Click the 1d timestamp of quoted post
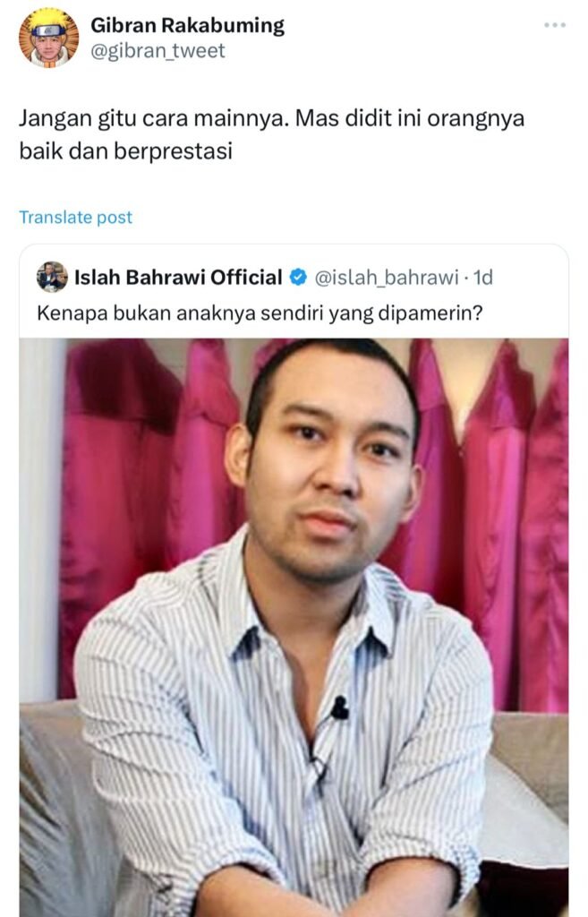 (482, 278)
